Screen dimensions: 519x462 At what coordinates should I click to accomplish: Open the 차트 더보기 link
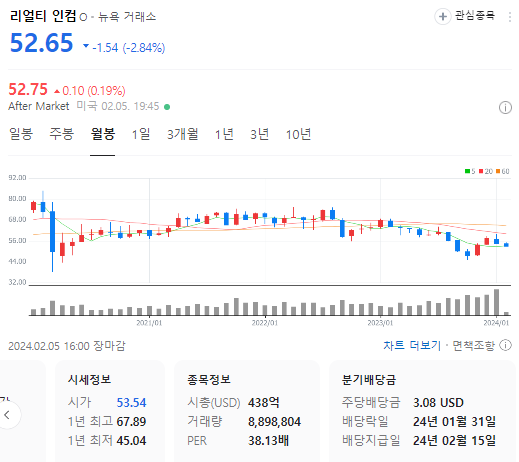point(412,345)
